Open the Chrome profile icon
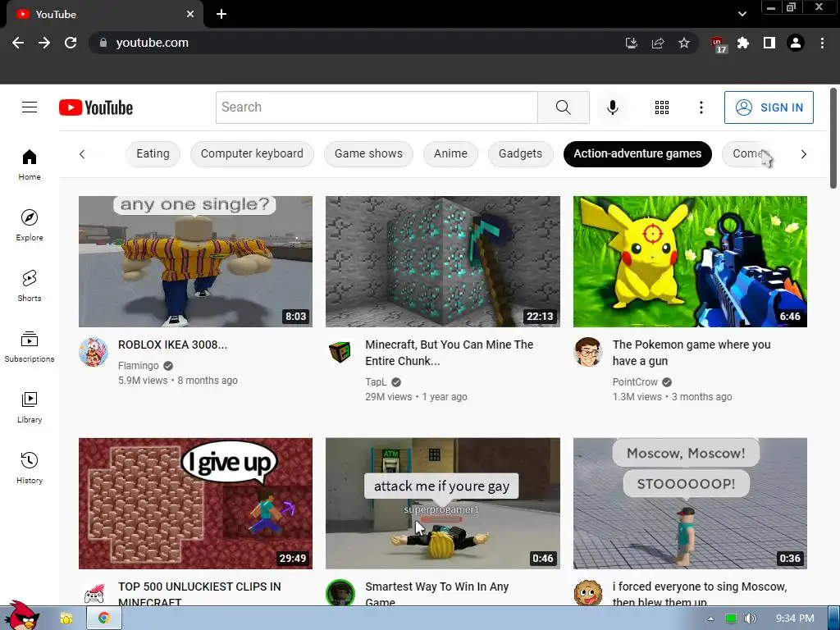Image resolution: width=840 pixels, height=630 pixels. pyautogui.click(x=796, y=43)
